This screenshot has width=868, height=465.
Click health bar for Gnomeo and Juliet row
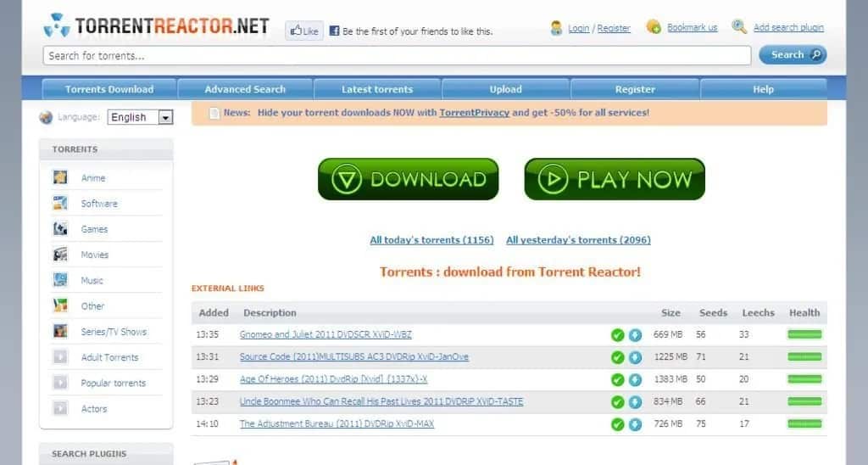(x=805, y=334)
